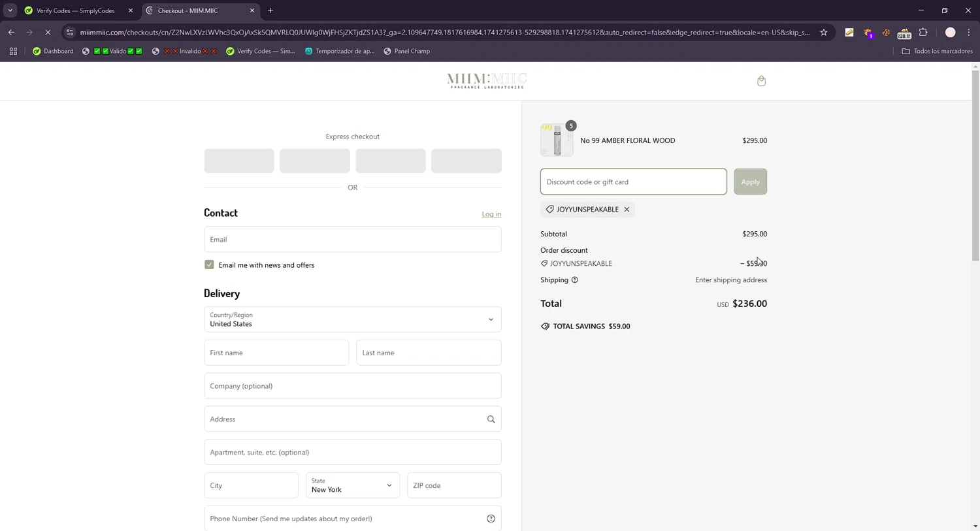Click the second express checkout button

tap(315, 161)
